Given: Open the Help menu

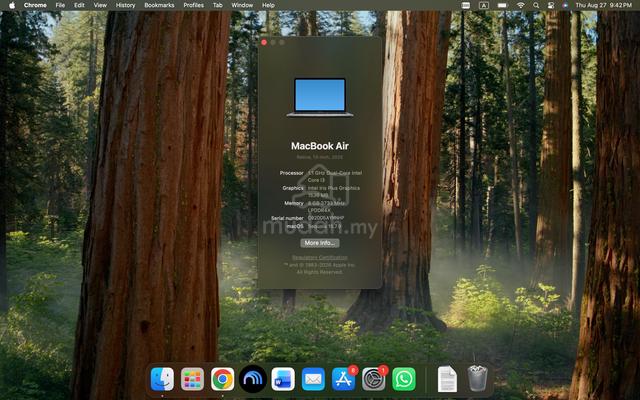Looking at the screenshot, I should pos(268,5).
